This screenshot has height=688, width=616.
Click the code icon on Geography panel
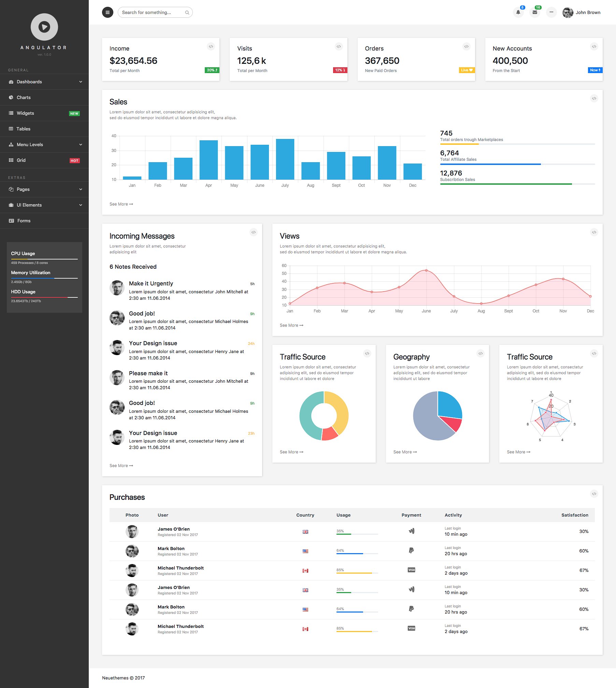click(481, 353)
